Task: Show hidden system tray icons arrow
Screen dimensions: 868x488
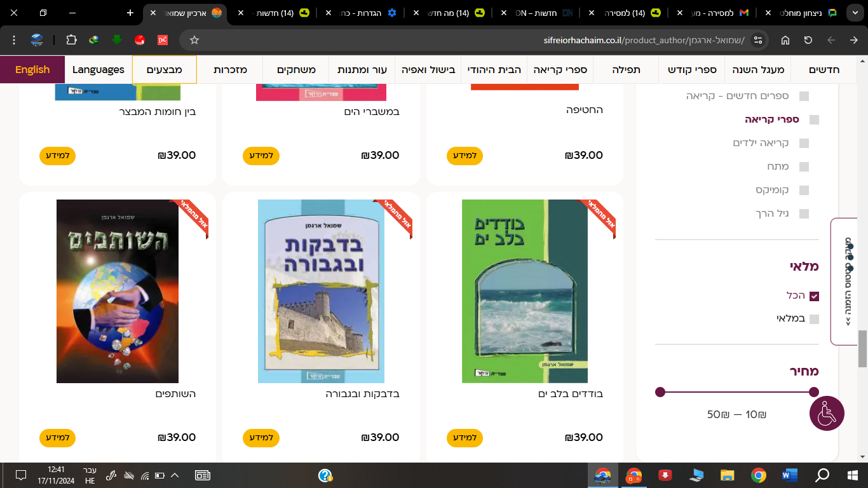Action: tap(175, 475)
